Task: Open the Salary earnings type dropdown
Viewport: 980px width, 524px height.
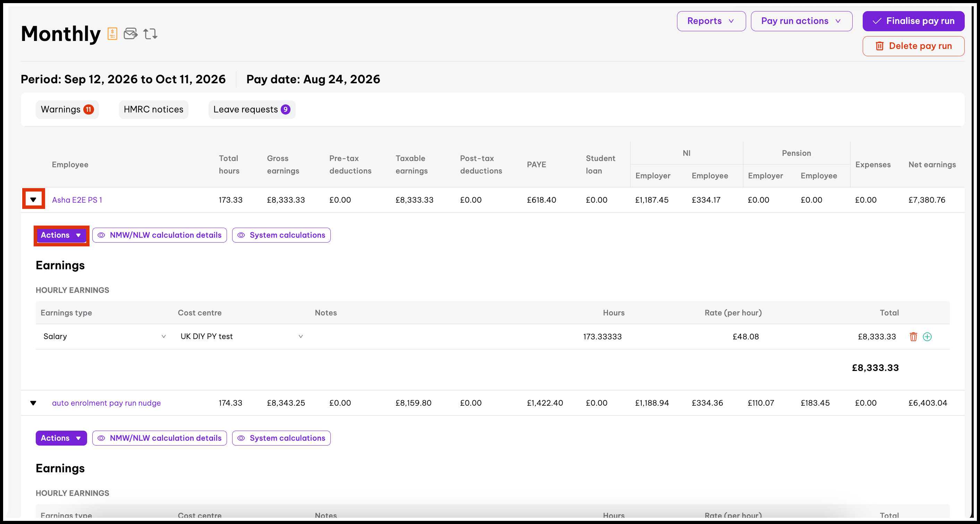Action: pos(104,336)
